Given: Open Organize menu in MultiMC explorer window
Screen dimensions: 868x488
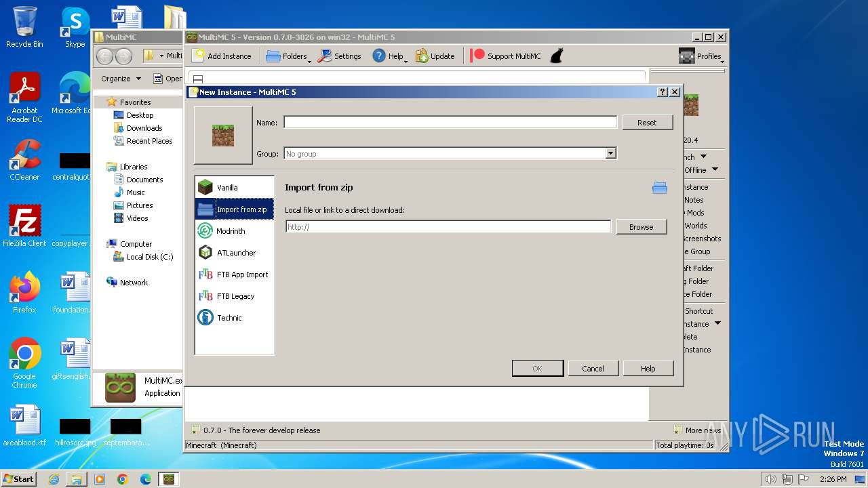Looking at the screenshot, I should pyautogui.click(x=121, y=79).
